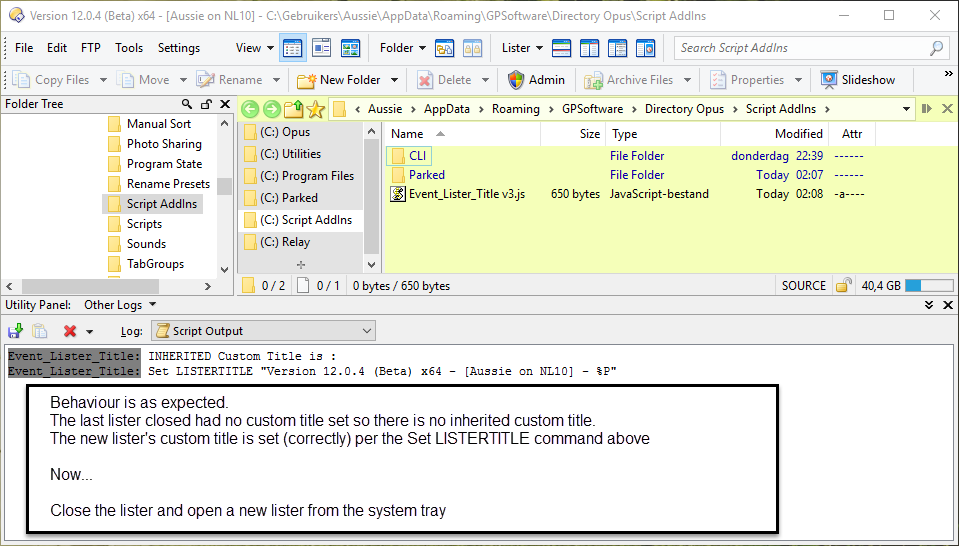Open Move dropdown arrow
The width and height of the screenshot is (959, 546).
click(x=183, y=80)
